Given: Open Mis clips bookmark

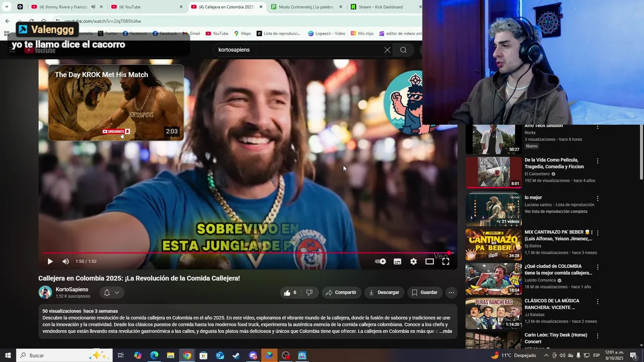Looking at the screenshot, I should click(x=362, y=34).
